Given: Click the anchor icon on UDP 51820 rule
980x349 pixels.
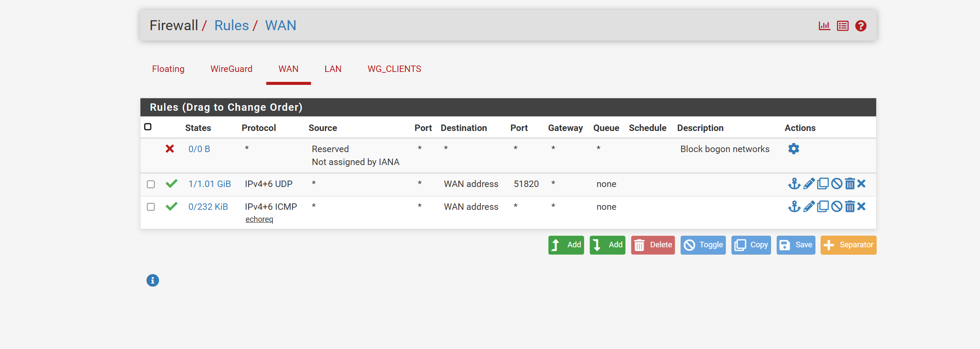Looking at the screenshot, I should tap(794, 184).
